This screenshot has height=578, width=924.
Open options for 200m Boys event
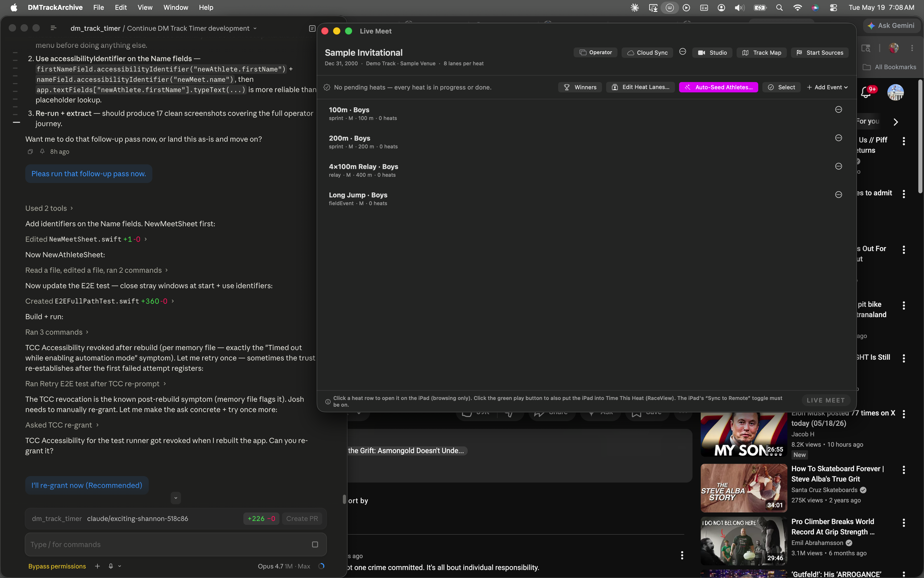(x=838, y=138)
